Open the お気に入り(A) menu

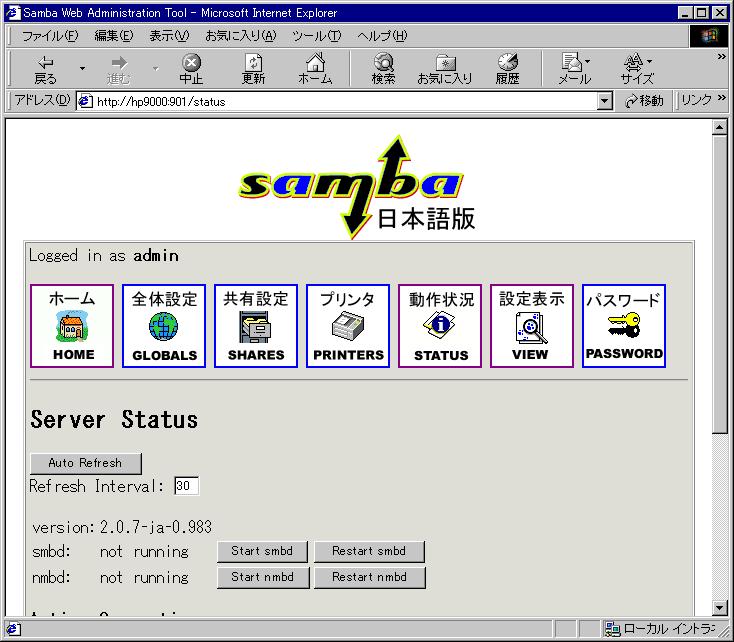[x=241, y=36]
